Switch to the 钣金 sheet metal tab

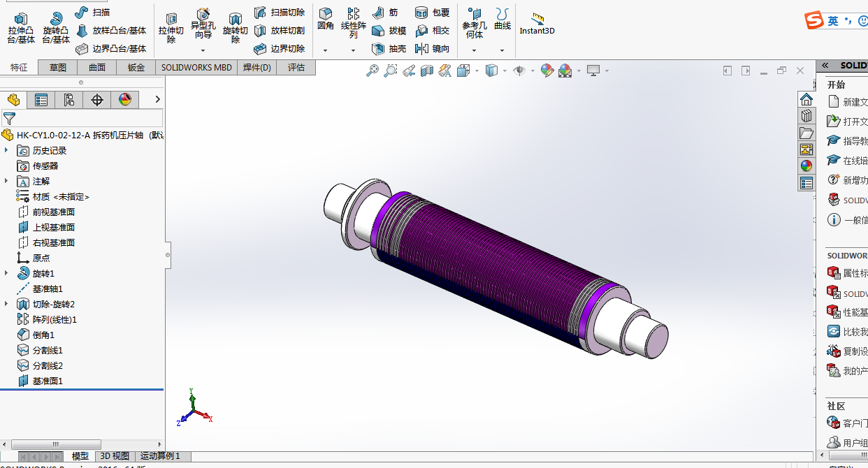pyautogui.click(x=136, y=68)
